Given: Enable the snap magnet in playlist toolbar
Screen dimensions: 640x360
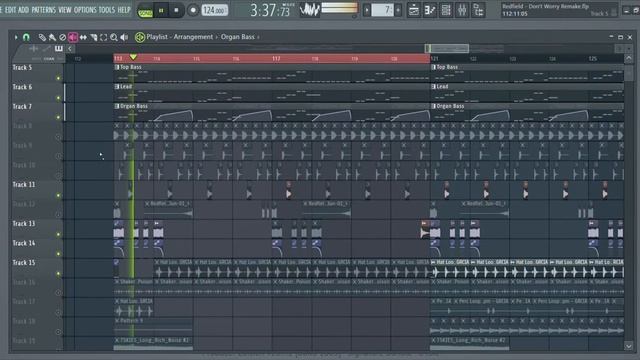Looking at the screenshot, I should [27, 37].
